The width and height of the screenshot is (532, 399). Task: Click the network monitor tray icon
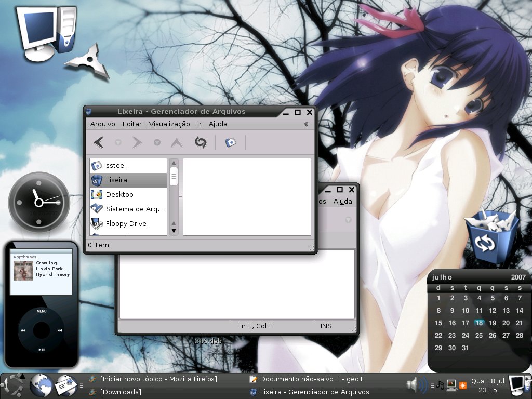pyautogui.click(x=451, y=385)
